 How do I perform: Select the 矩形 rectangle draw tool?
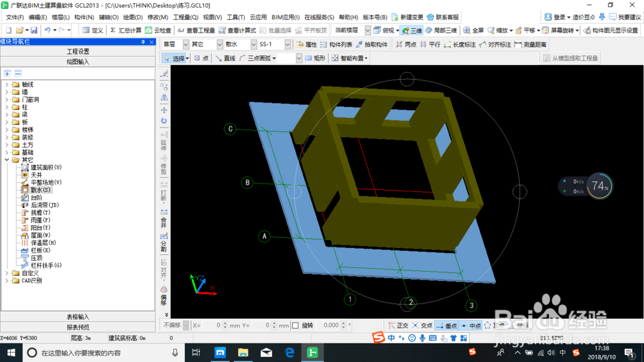(315, 59)
